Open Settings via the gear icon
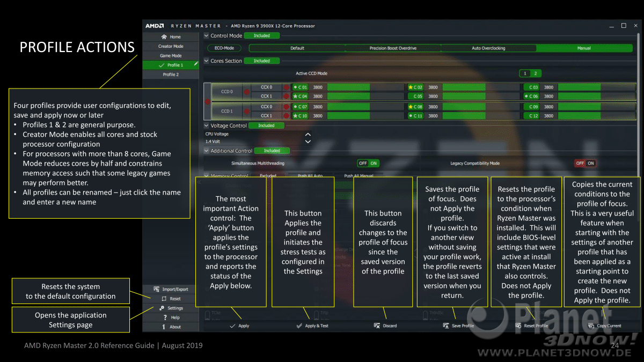This screenshot has height=362, width=644. (162, 308)
